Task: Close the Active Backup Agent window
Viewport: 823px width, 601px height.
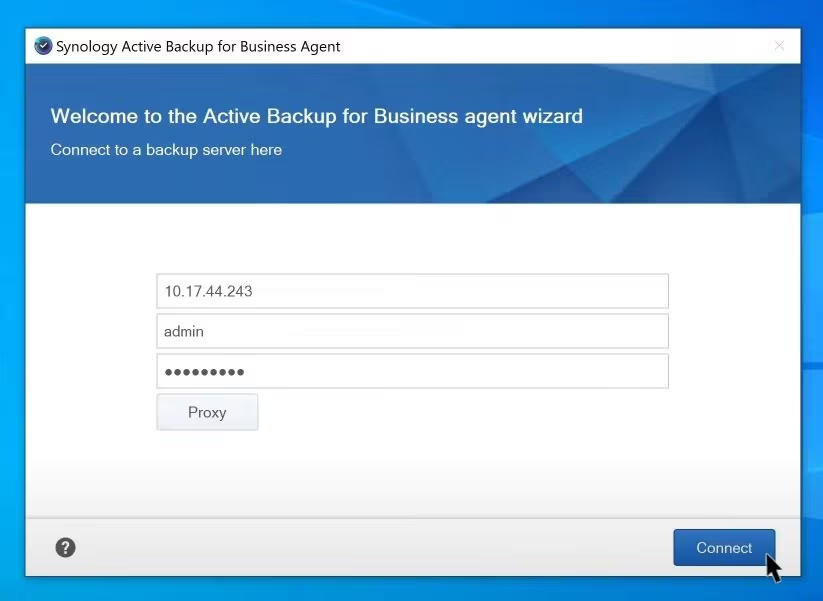Action: pos(779,46)
